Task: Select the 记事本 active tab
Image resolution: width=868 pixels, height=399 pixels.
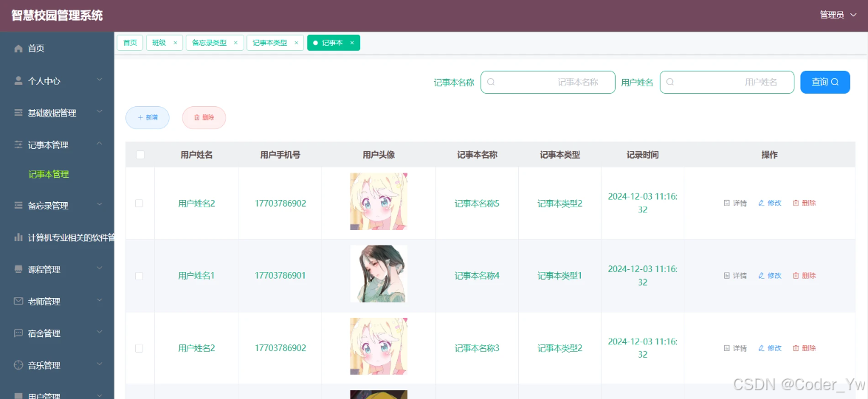Action: point(333,43)
